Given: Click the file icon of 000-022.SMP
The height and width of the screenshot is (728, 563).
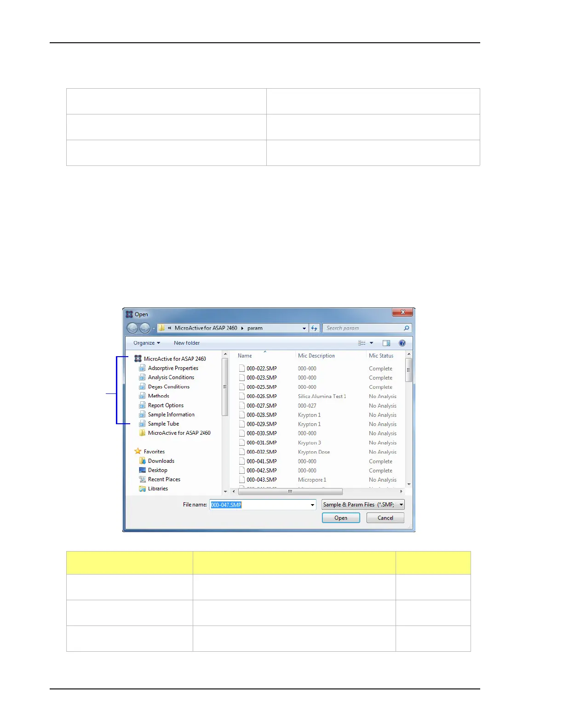Looking at the screenshot, I should pos(242,368).
